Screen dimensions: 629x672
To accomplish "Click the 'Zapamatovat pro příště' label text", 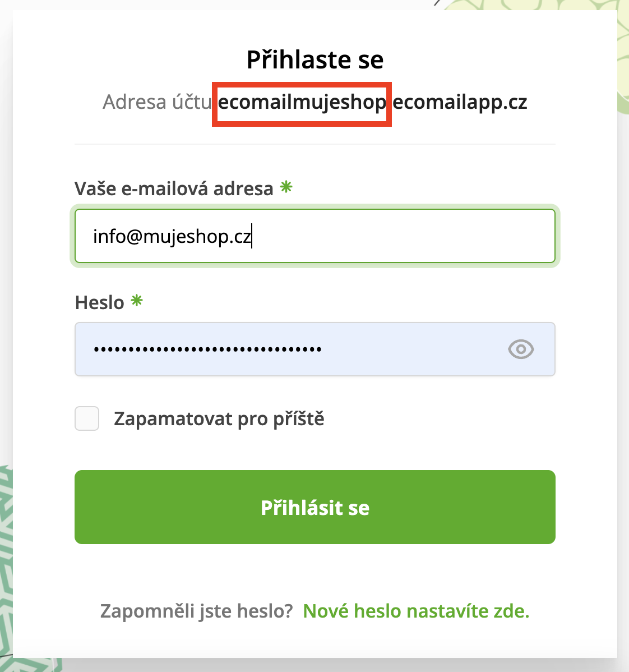I will (219, 418).
